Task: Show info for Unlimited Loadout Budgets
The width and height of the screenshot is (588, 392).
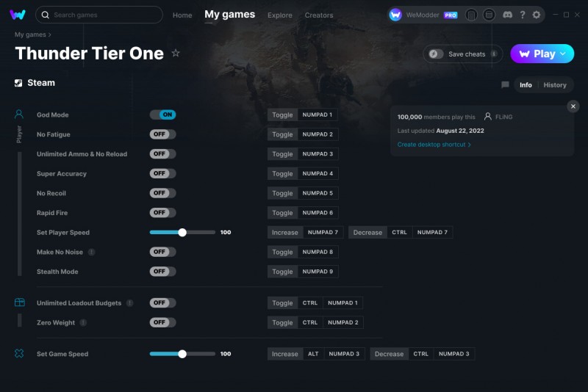Action: coord(130,303)
